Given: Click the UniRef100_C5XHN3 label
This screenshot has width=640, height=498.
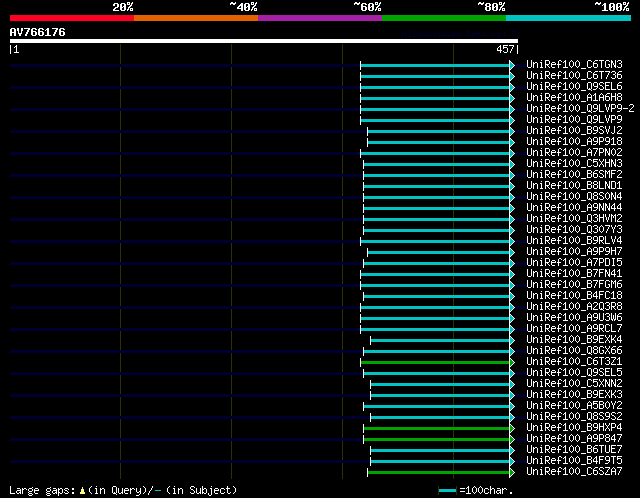Looking at the screenshot, I should (x=574, y=164).
